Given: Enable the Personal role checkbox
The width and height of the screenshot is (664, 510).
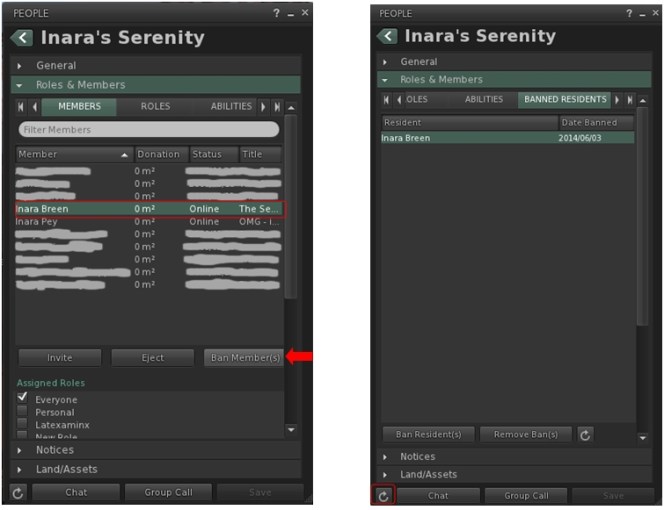Looking at the screenshot, I should [x=22, y=412].
